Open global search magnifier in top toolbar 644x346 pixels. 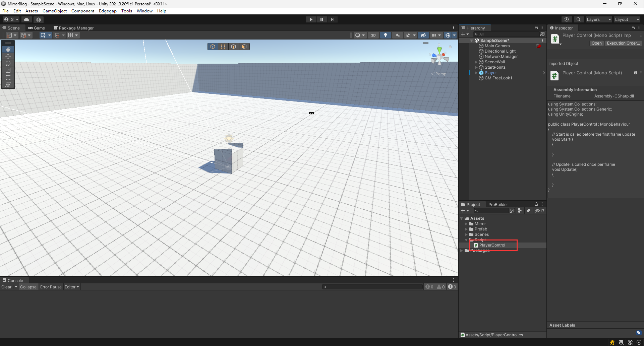tap(579, 19)
